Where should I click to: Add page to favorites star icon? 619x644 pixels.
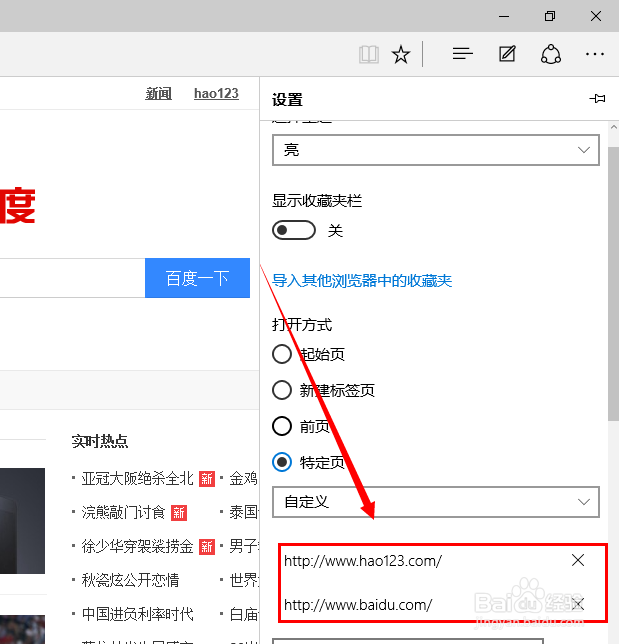400,54
